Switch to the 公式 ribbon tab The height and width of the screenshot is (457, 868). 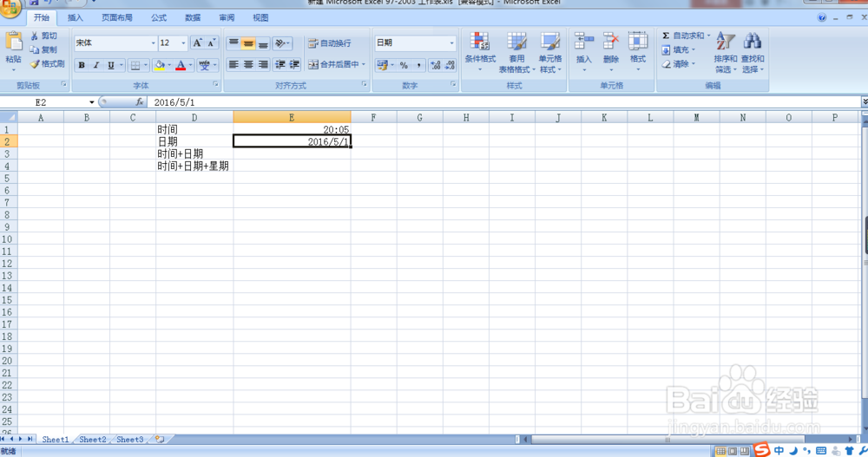[159, 17]
